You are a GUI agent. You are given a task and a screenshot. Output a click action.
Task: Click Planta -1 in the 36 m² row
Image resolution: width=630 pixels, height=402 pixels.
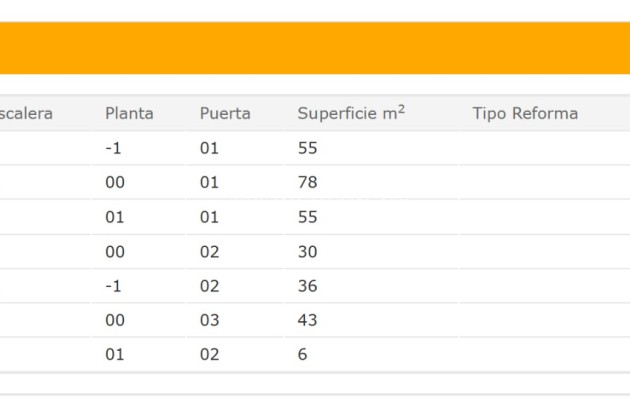pyautogui.click(x=113, y=286)
